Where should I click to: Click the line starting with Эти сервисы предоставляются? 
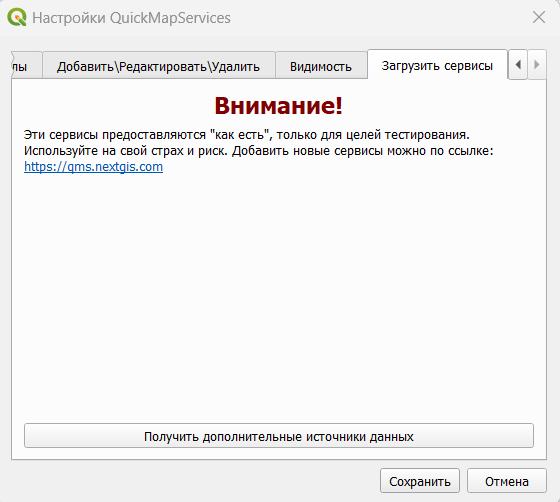tap(246, 135)
